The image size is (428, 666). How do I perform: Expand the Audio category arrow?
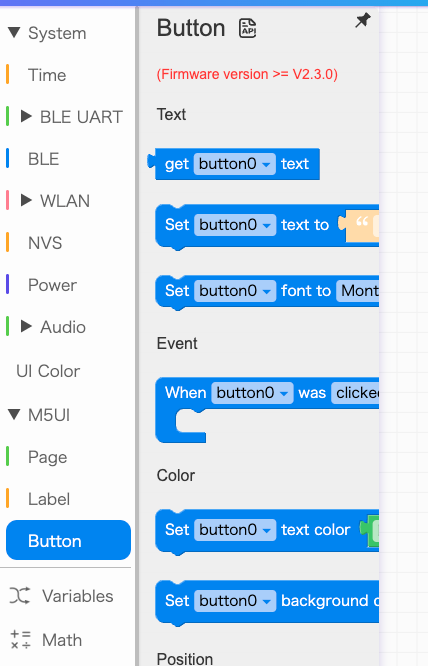pos(26,326)
